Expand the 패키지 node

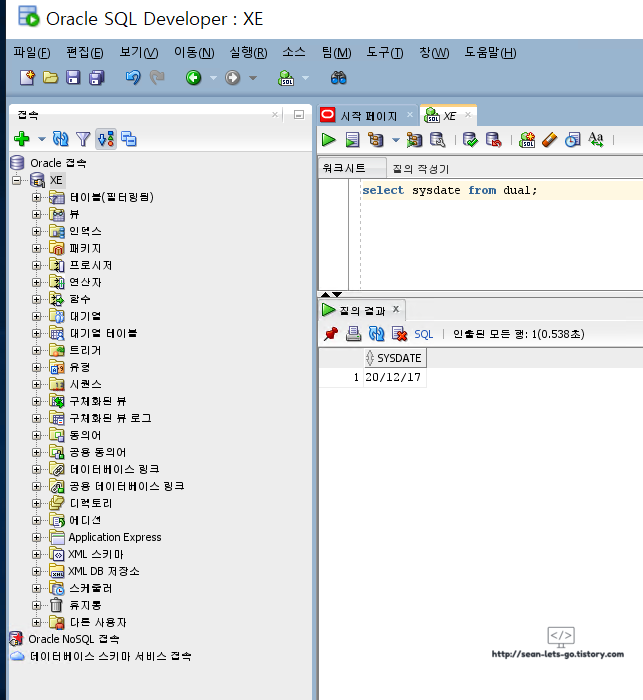(37, 248)
